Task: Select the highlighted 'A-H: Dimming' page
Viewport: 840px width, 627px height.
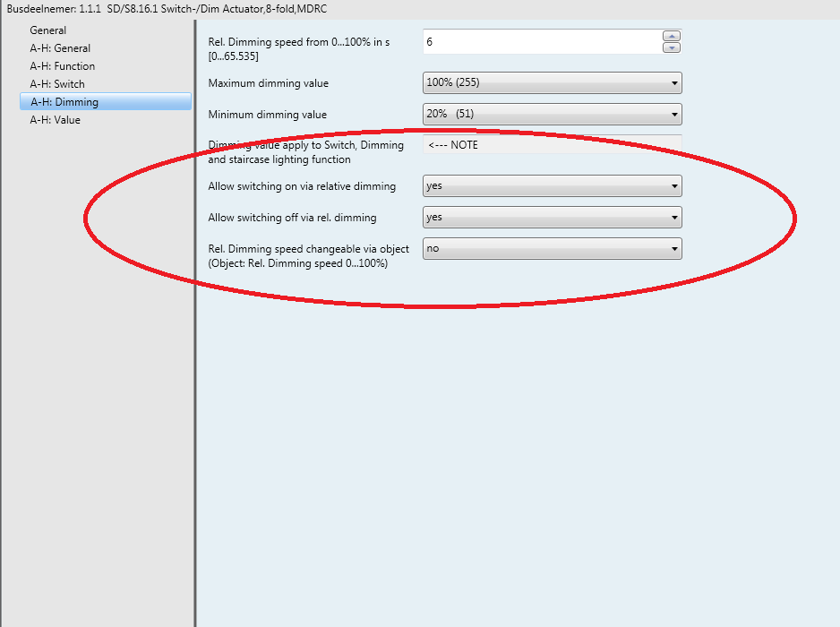Action: [64, 102]
